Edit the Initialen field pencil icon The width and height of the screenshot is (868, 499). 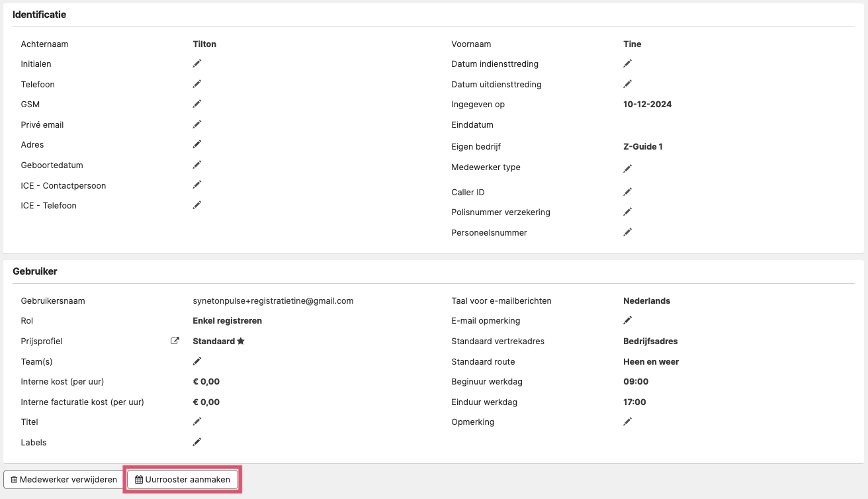[x=197, y=64]
